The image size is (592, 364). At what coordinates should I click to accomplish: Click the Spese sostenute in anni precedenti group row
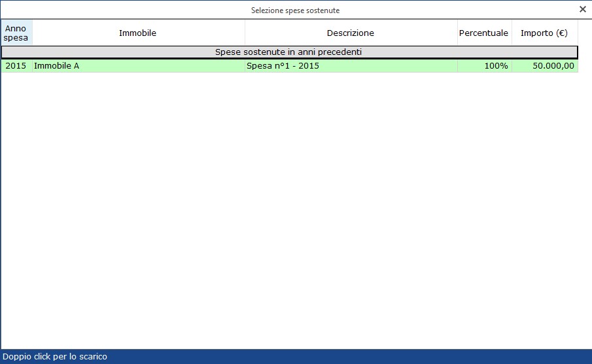coord(289,52)
